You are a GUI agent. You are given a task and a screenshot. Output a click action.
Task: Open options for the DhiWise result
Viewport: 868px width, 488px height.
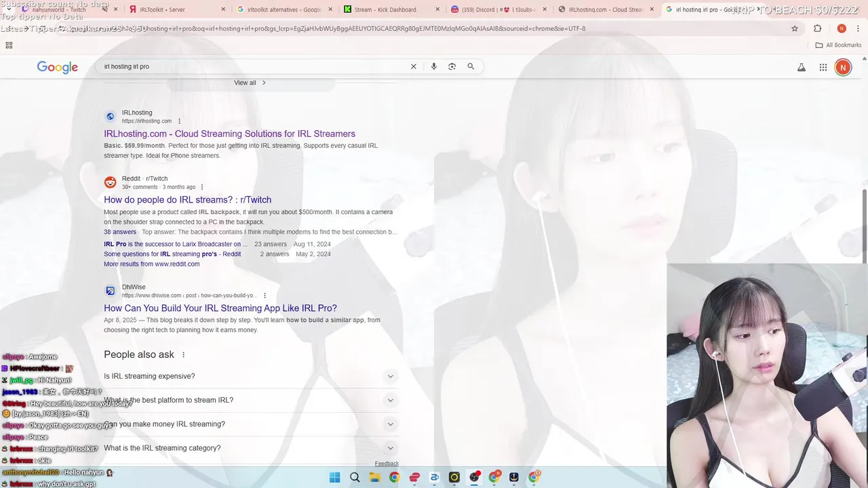coord(264,296)
